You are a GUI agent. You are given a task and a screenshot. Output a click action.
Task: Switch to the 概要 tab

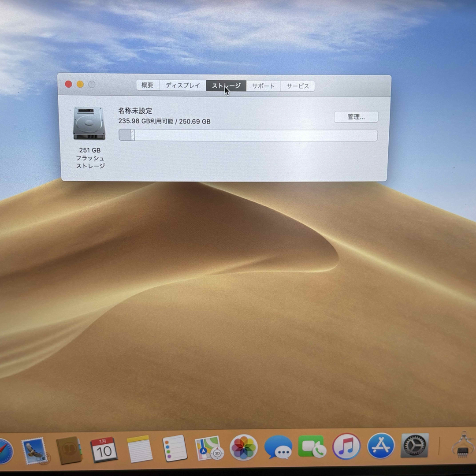(148, 86)
